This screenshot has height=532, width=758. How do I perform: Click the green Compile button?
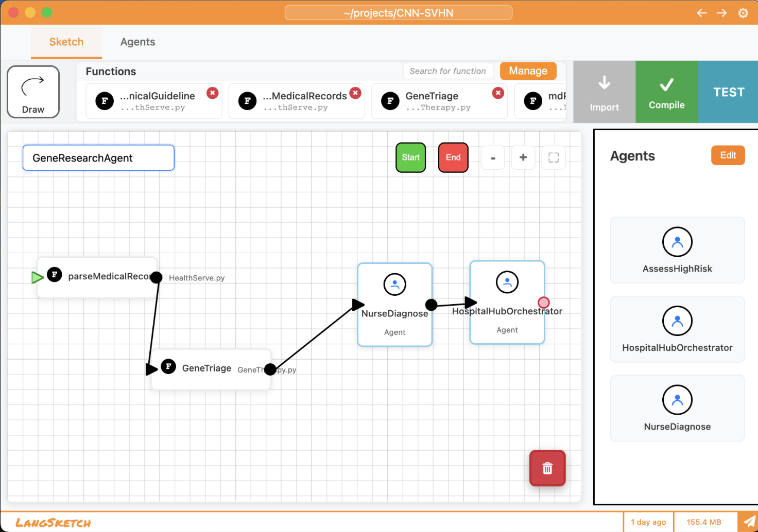(666, 92)
